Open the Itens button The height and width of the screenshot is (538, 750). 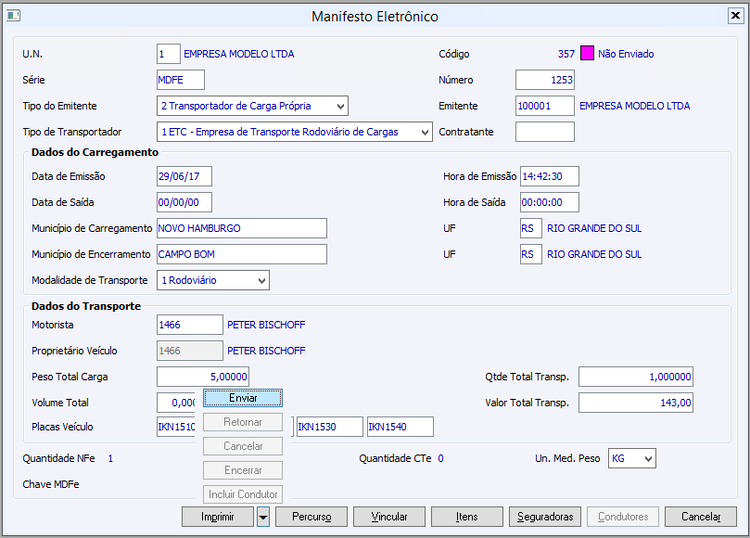click(x=467, y=517)
